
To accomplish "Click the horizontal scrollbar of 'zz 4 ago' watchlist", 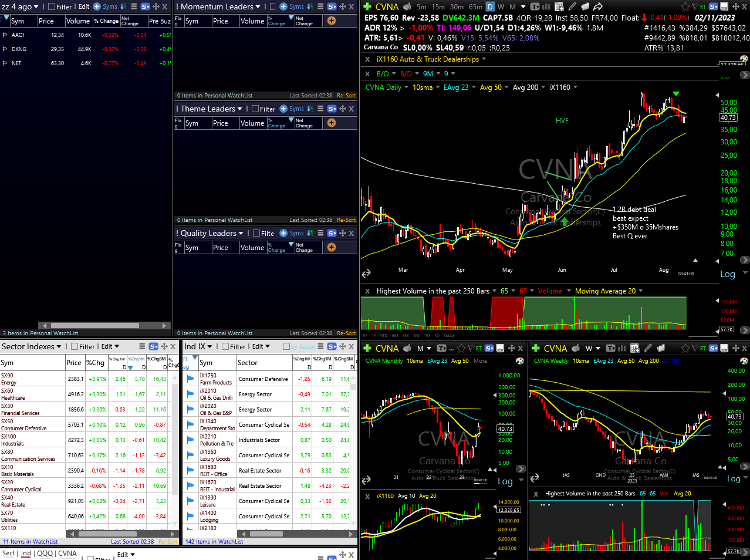I will [x=95, y=325].
